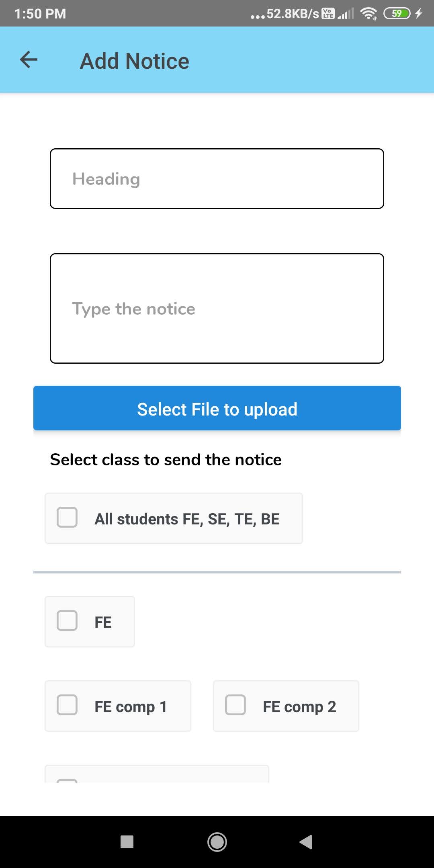The image size is (434, 868).
Task: Tap the 52.8KB/s data speed indicator
Action: [x=289, y=14]
